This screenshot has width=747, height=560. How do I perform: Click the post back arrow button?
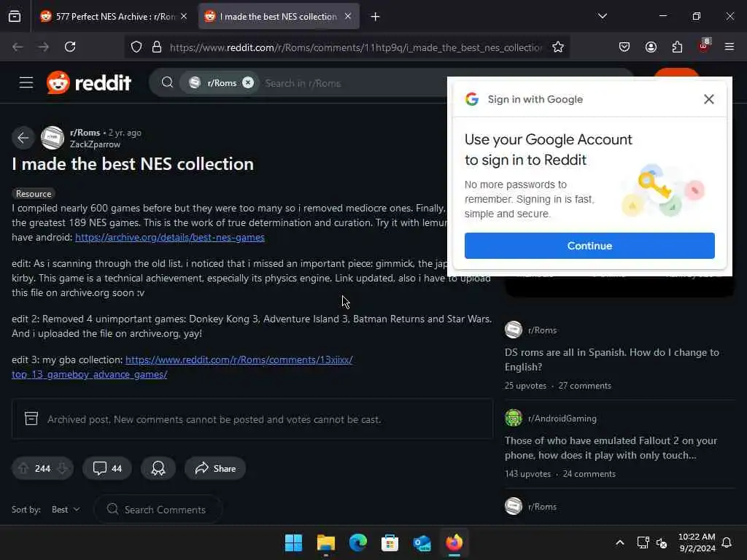point(23,138)
